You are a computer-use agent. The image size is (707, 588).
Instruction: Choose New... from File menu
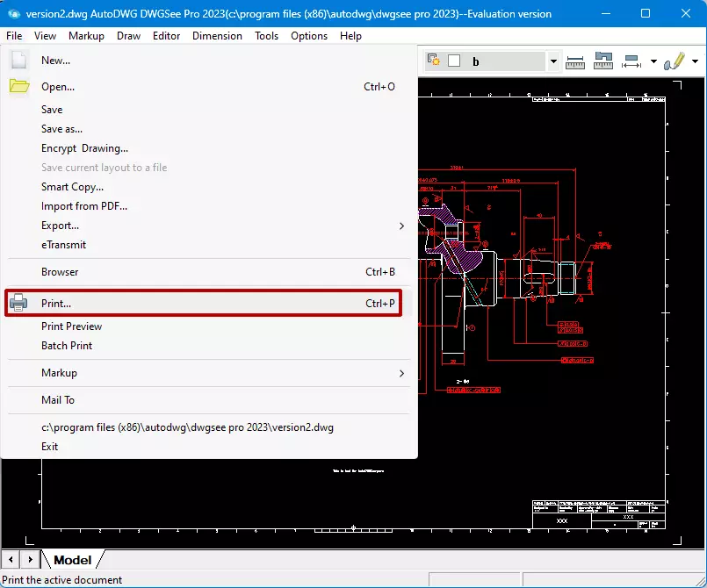click(207, 61)
